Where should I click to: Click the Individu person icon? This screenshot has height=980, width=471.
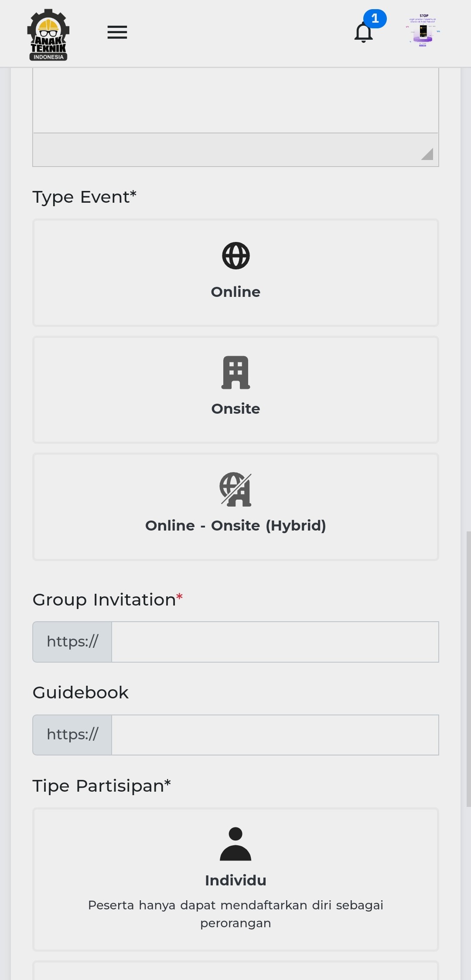pyautogui.click(x=235, y=844)
